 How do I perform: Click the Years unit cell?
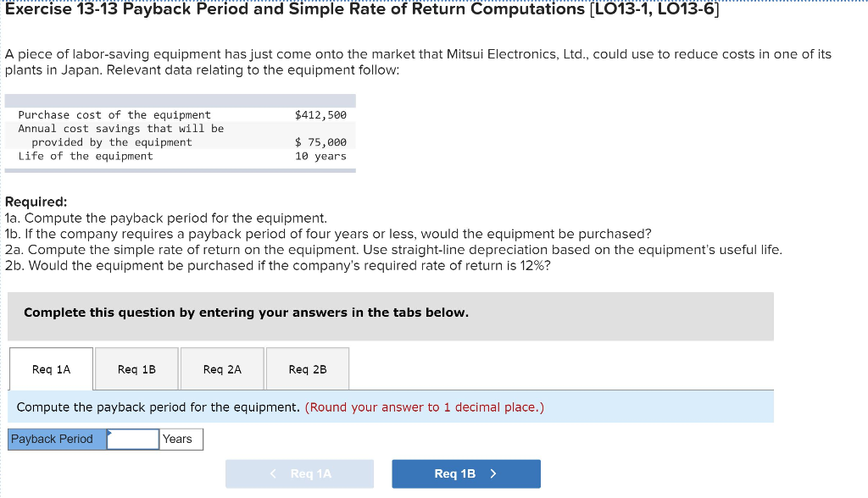click(178, 440)
